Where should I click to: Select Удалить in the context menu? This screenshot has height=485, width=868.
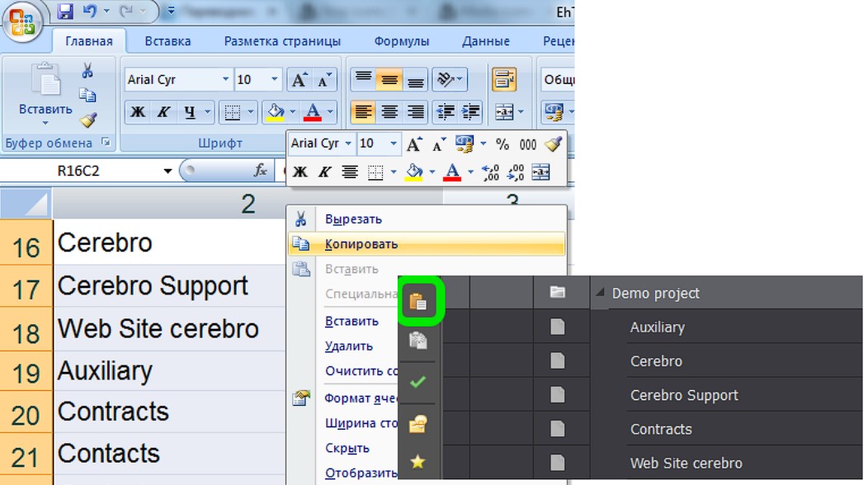click(x=349, y=346)
